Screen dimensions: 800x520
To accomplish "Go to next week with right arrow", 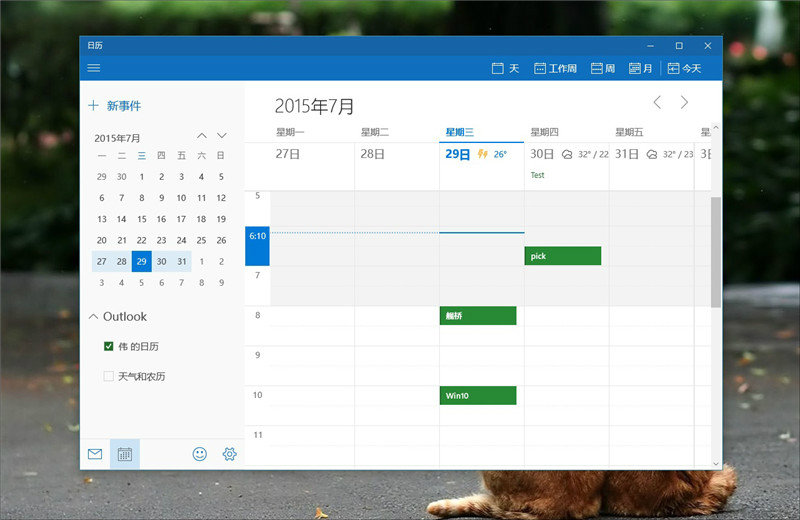I will (x=684, y=102).
